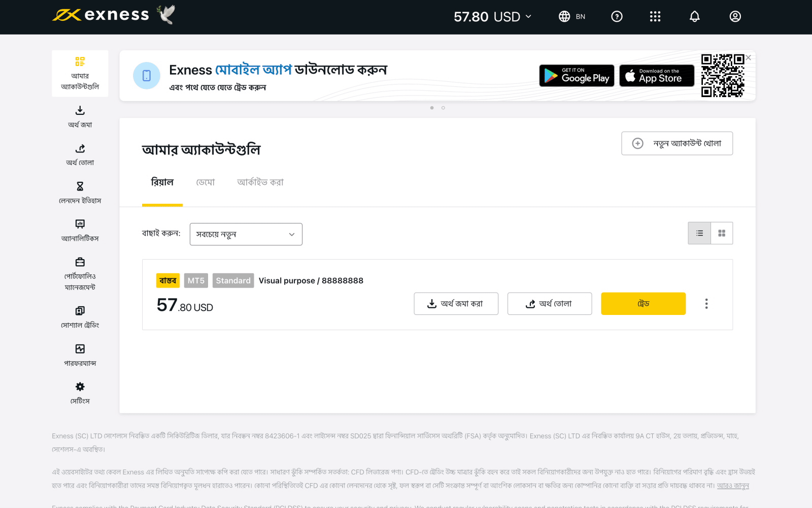This screenshot has height=508, width=812.
Task: Click the yellow ট্রেড button
Action: pyautogui.click(x=644, y=304)
